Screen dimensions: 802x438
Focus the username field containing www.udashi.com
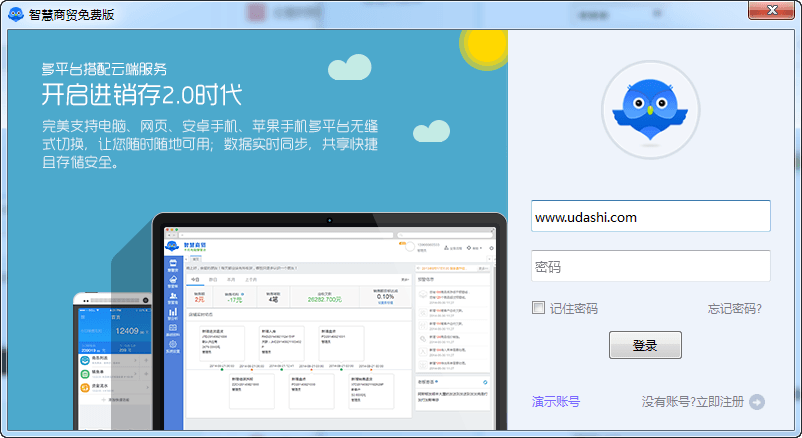(x=650, y=216)
